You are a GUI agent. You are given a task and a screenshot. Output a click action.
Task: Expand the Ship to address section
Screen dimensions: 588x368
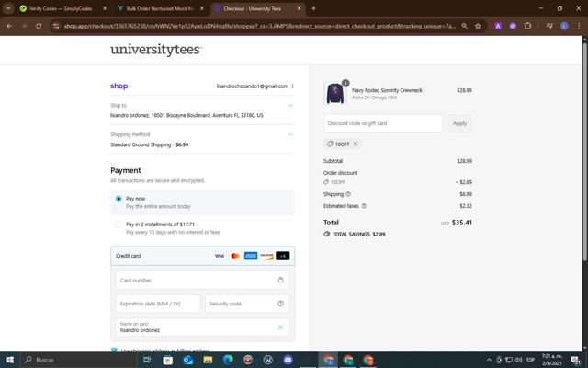(x=290, y=106)
